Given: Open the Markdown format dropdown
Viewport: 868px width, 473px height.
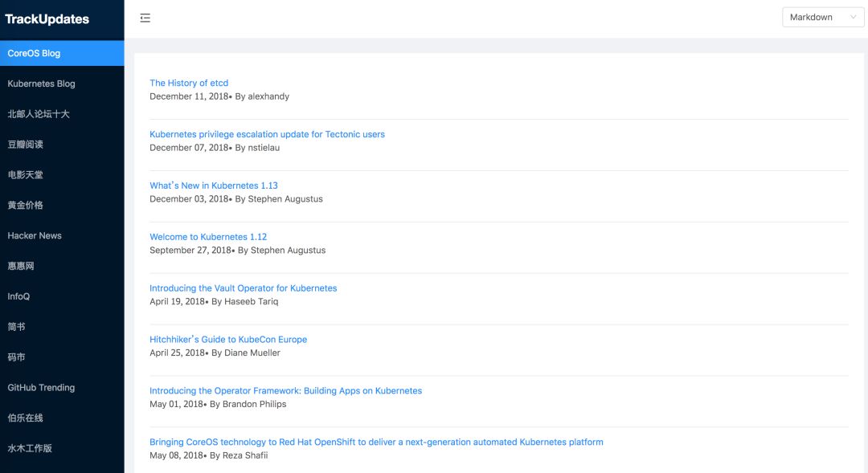Looking at the screenshot, I should [x=823, y=17].
